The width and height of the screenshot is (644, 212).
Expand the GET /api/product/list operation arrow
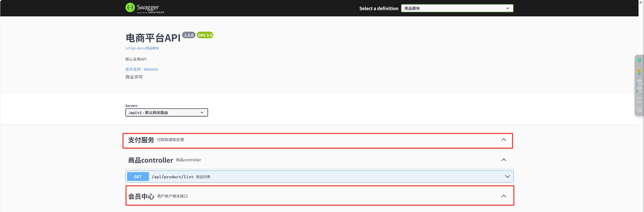[507, 177]
